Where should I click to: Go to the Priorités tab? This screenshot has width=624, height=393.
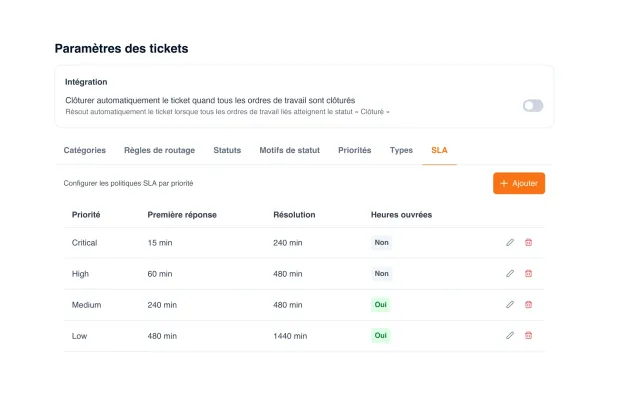point(355,150)
